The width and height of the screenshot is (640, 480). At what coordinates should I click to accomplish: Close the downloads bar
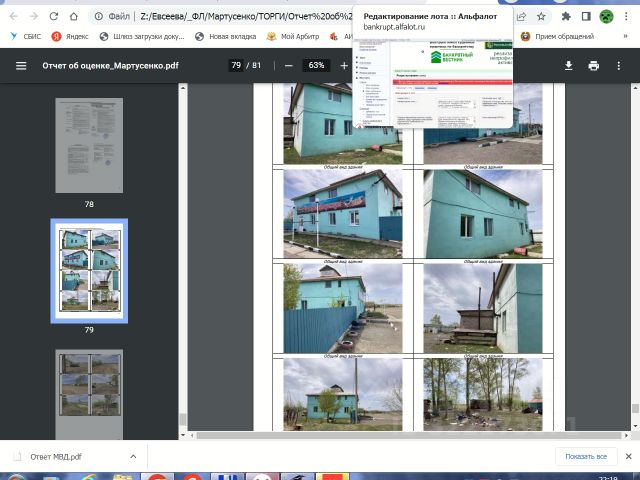point(627,456)
